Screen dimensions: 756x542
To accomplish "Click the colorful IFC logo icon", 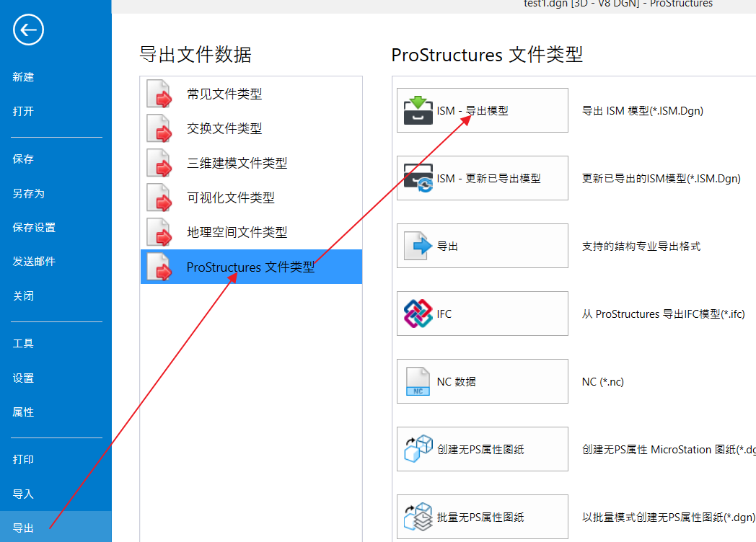I will 418,314.
